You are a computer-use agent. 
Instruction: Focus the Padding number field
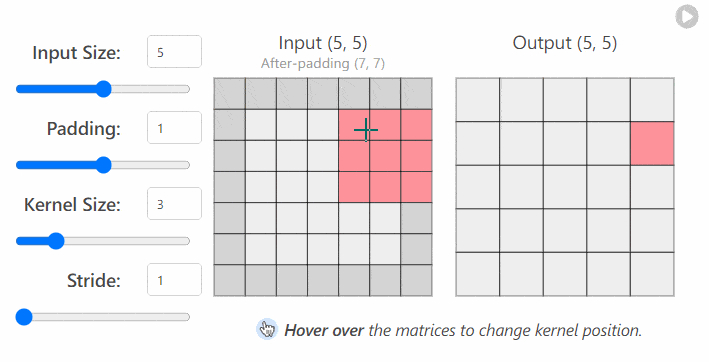pos(174,128)
